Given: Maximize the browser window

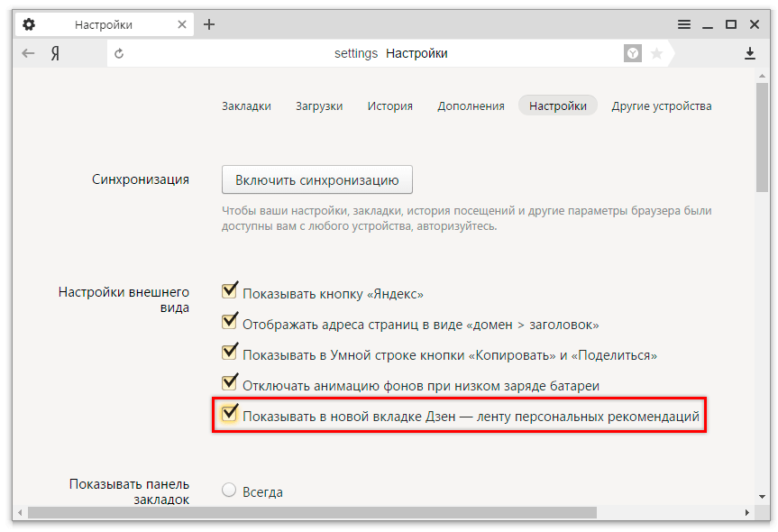Looking at the screenshot, I should click(x=731, y=24).
